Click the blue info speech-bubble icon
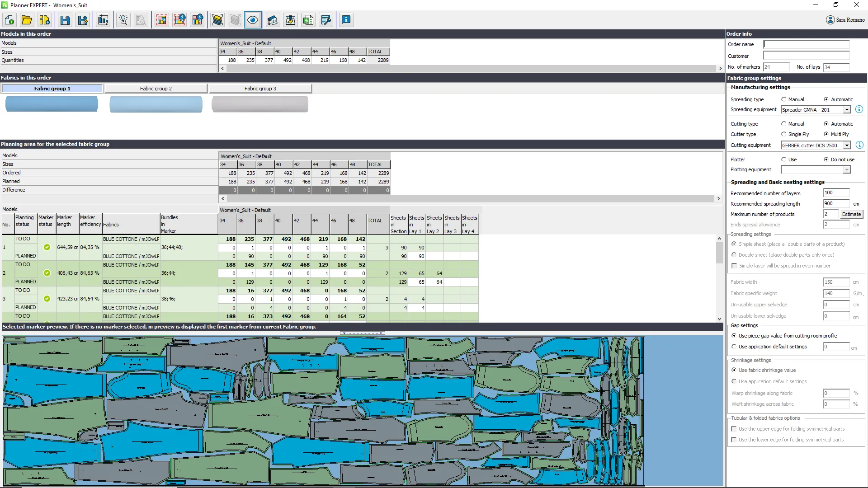 (x=346, y=20)
